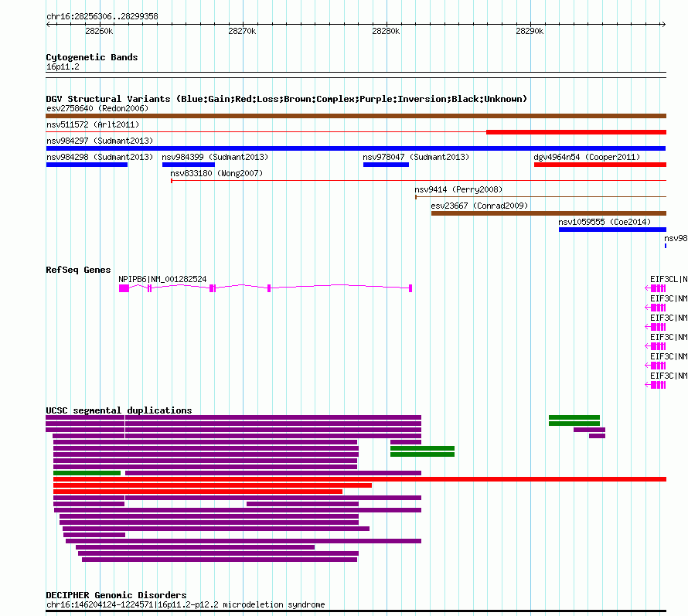The width and height of the screenshot is (688, 616).
Task: Click the nsv511572 (Arlt2011) label
Action: (93, 124)
